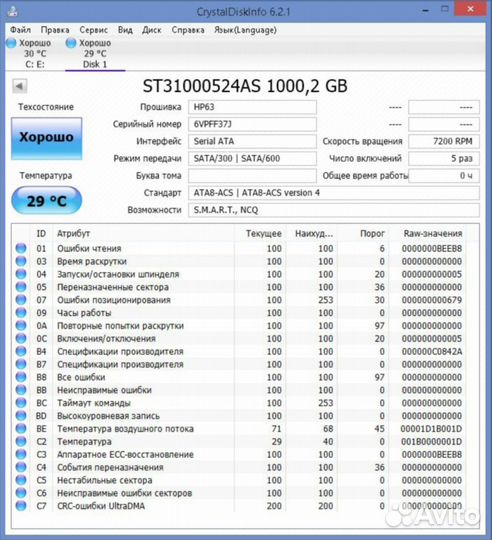Open the Вид menu

click(x=125, y=30)
